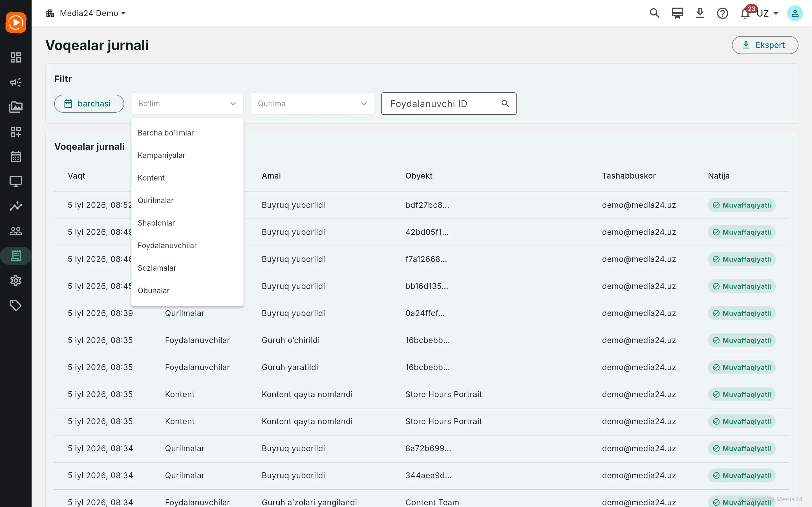The height and width of the screenshot is (507, 812).
Task: Open the analytics chart sidebar icon
Action: [16, 206]
